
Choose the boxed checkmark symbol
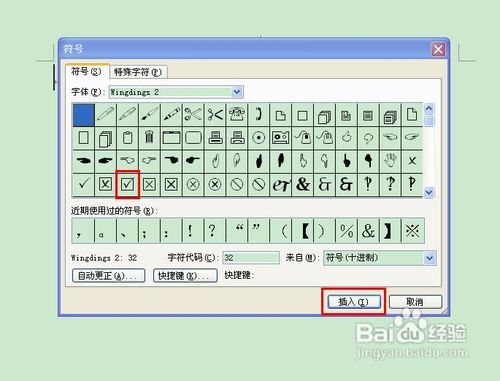tap(127, 184)
